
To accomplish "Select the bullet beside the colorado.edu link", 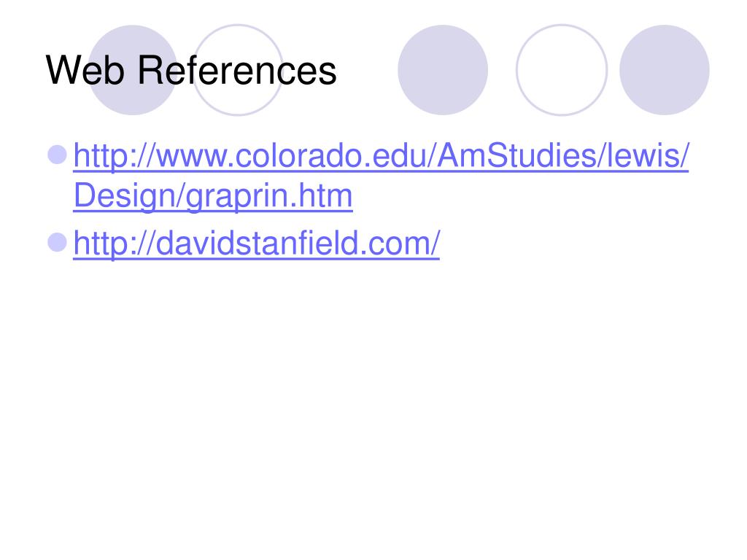I will (57, 155).
